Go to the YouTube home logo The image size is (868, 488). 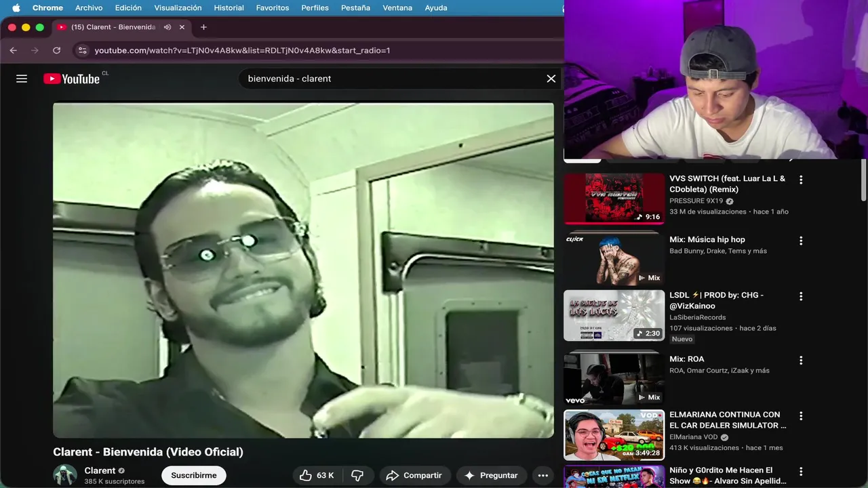(x=71, y=79)
